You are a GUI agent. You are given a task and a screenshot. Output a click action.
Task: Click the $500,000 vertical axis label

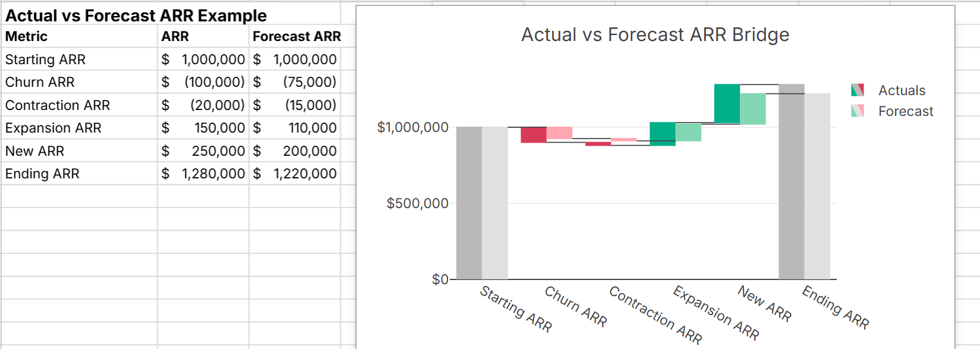[x=417, y=203]
